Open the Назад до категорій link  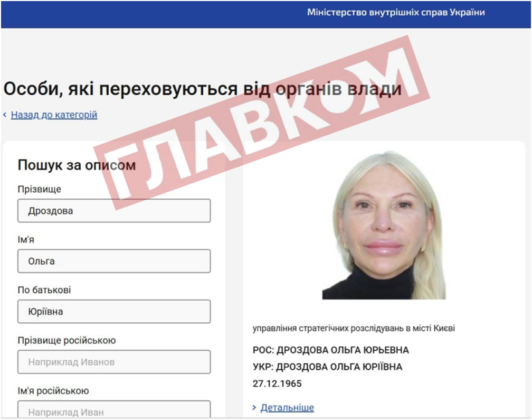pos(54,115)
